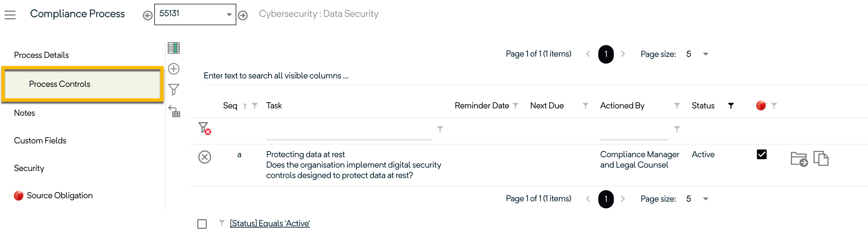The height and width of the screenshot is (241, 868).
Task: Open the 55131 process dropdown
Action: pos(229,14)
